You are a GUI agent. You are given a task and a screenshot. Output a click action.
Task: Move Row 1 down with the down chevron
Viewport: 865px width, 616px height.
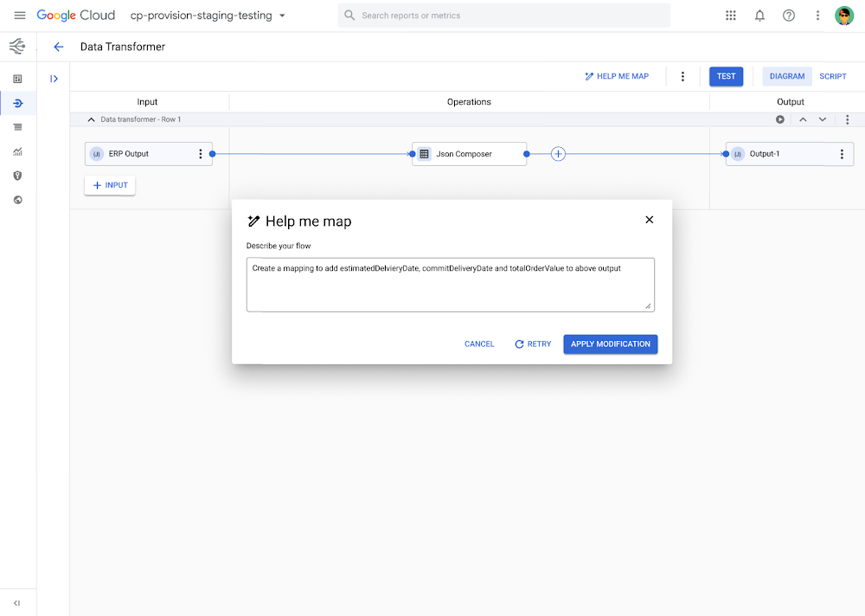point(823,119)
